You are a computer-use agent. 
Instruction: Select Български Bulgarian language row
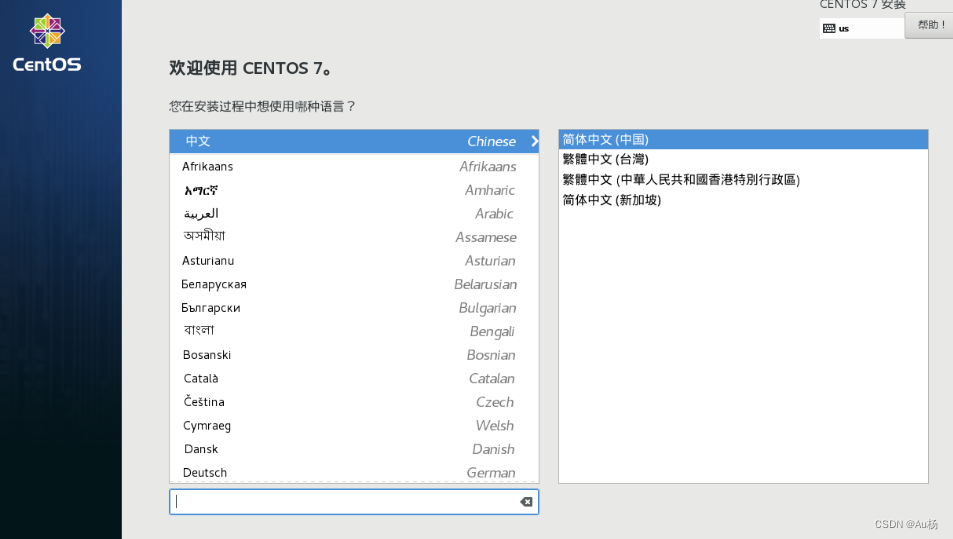[x=354, y=308]
